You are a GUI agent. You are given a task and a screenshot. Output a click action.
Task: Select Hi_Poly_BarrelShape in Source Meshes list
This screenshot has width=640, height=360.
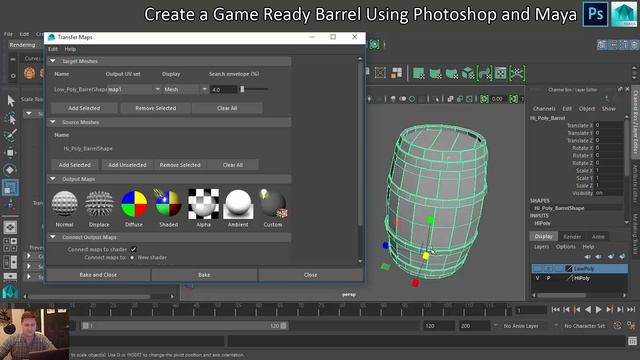tap(88, 149)
